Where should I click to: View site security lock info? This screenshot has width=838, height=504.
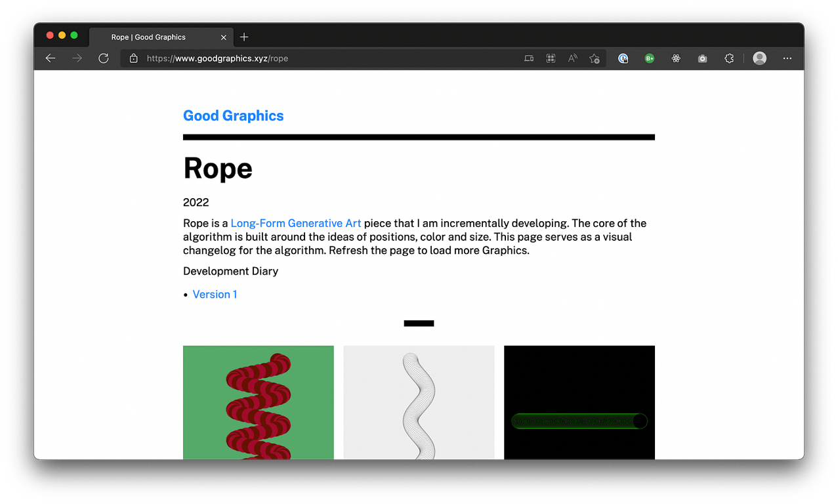[134, 58]
